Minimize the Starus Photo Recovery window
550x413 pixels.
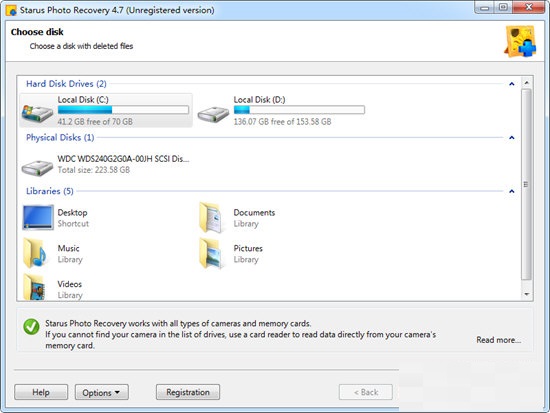tap(484, 7)
